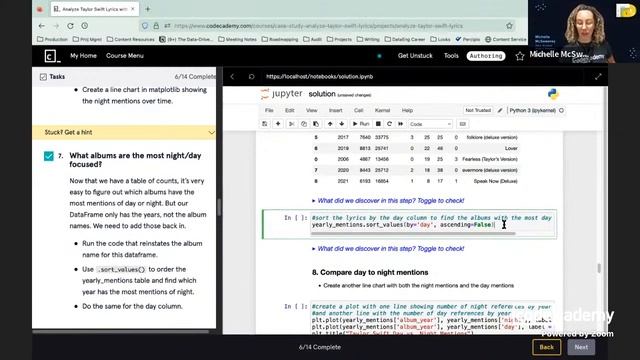Screen dimensions: 640x360
Task: Click the Jupyter logo
Action: point(282,94)
